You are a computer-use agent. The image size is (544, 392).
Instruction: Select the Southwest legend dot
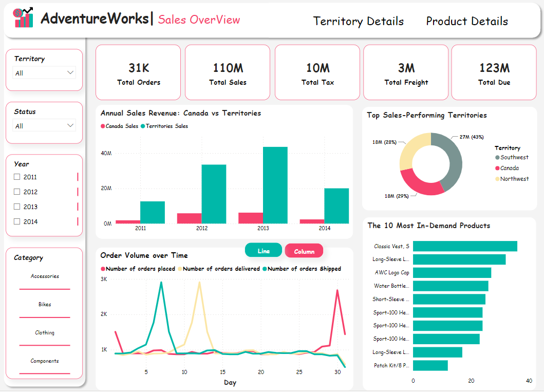click(x=497, y=158)
